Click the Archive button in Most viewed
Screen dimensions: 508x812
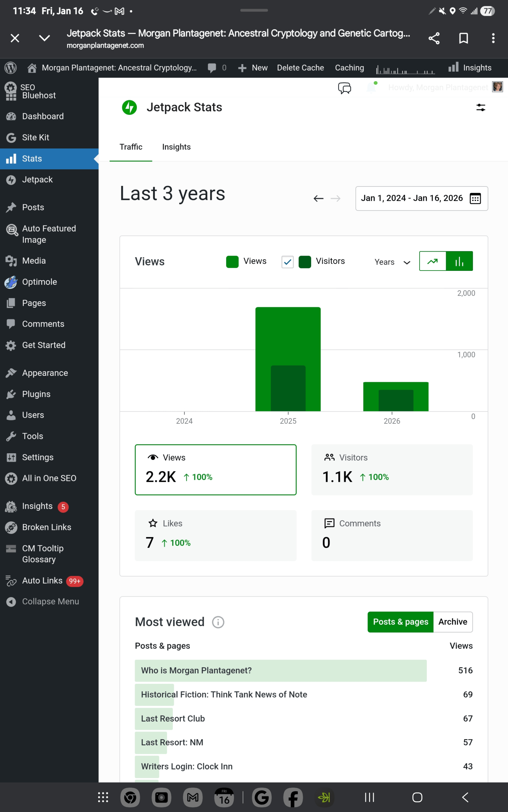[x=452, y=622]
